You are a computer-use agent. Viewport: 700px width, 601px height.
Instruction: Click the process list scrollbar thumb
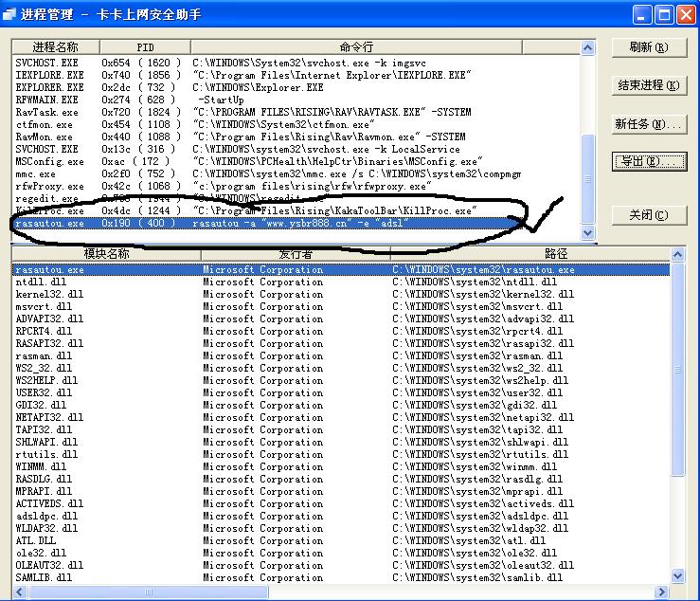pos(588,179)
